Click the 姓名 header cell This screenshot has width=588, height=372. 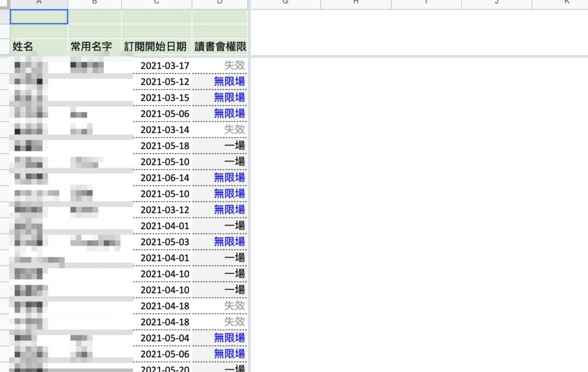tap(39, 46)
